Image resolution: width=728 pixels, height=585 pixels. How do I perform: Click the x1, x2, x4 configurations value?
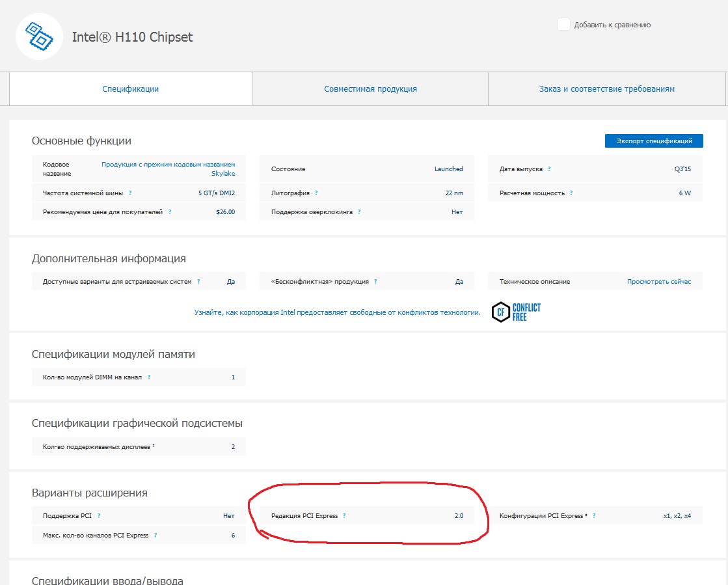[677, 515]
